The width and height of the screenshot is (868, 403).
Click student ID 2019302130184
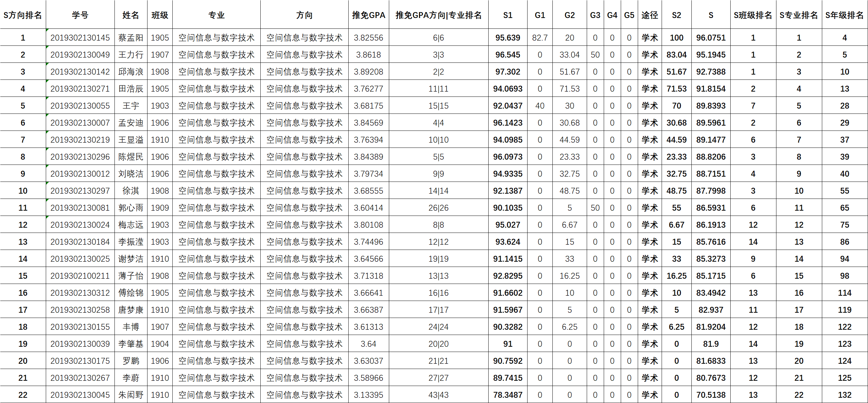click(80, 242)
